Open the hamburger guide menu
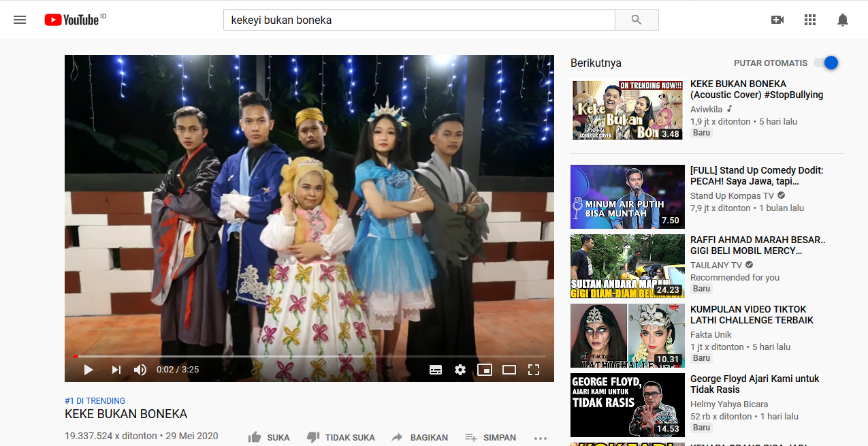Image resolution: width=868 pixels, height=446 pixels. pos(20,20)
